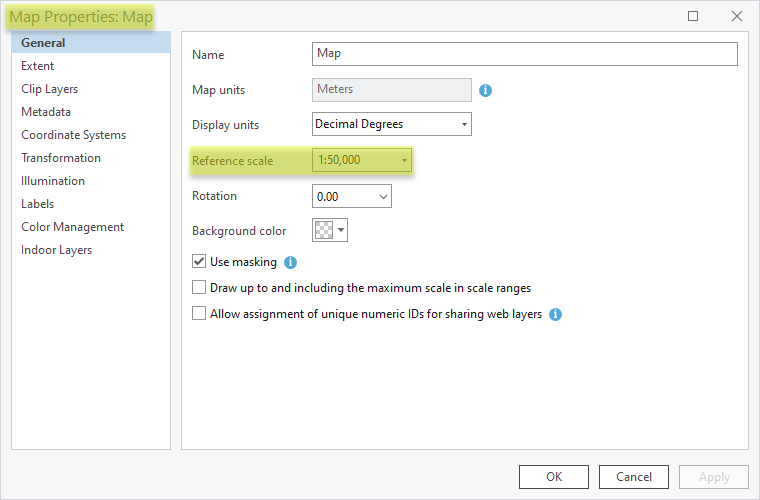The width and height of the screenshot is (760, 500).
Task: Maximize the Map Properties dialog
Action: [x=693, y=16]
